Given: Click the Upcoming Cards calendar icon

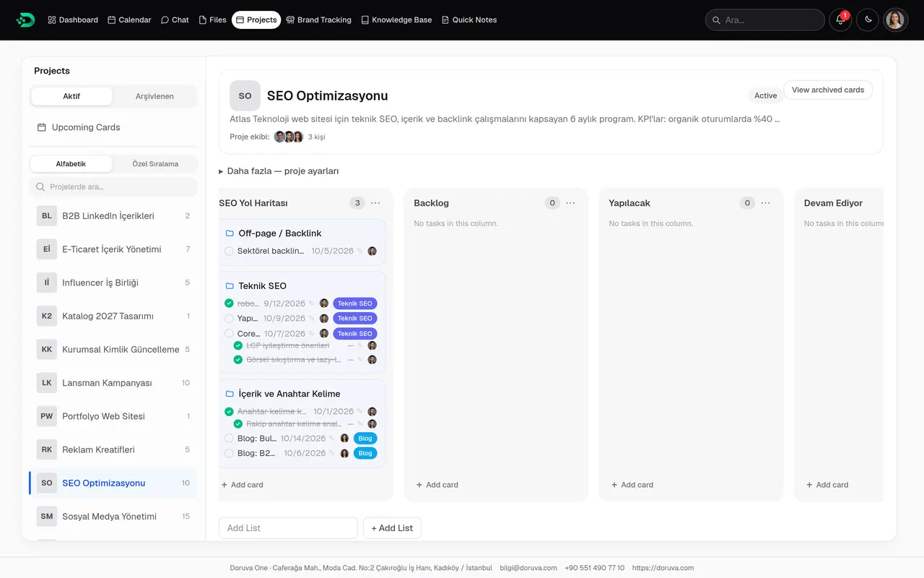Looking at the screenshot, I should pyautogui.click(x=42, y=127).
